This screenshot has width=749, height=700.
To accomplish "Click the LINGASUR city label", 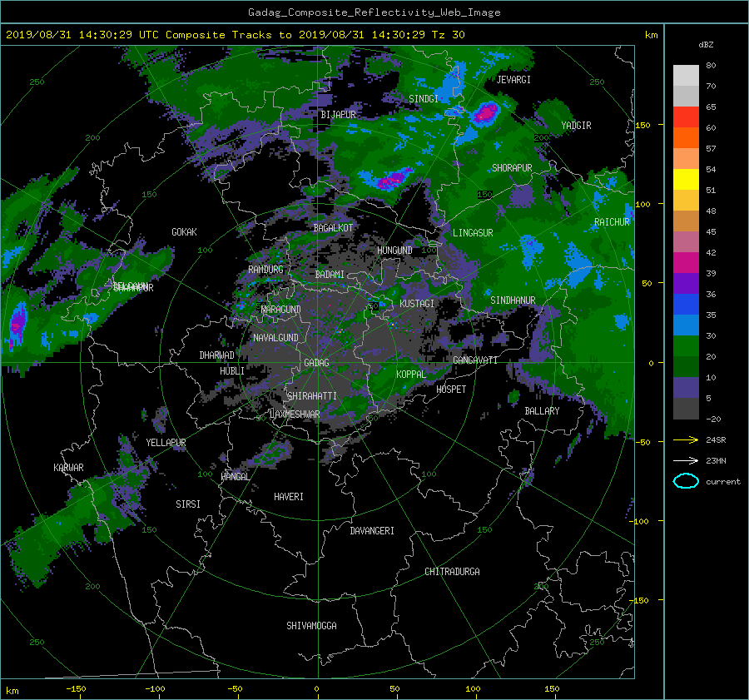I will click(473, 233).
